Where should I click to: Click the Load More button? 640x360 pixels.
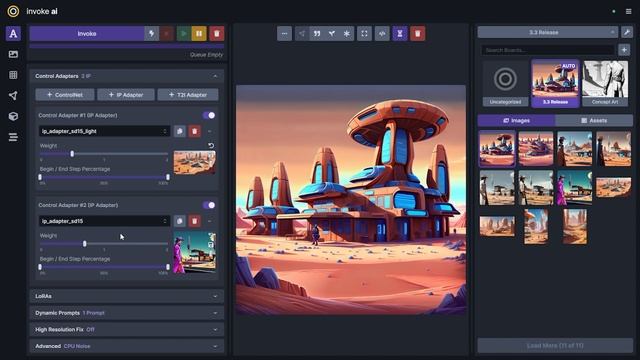pos(555,346)
